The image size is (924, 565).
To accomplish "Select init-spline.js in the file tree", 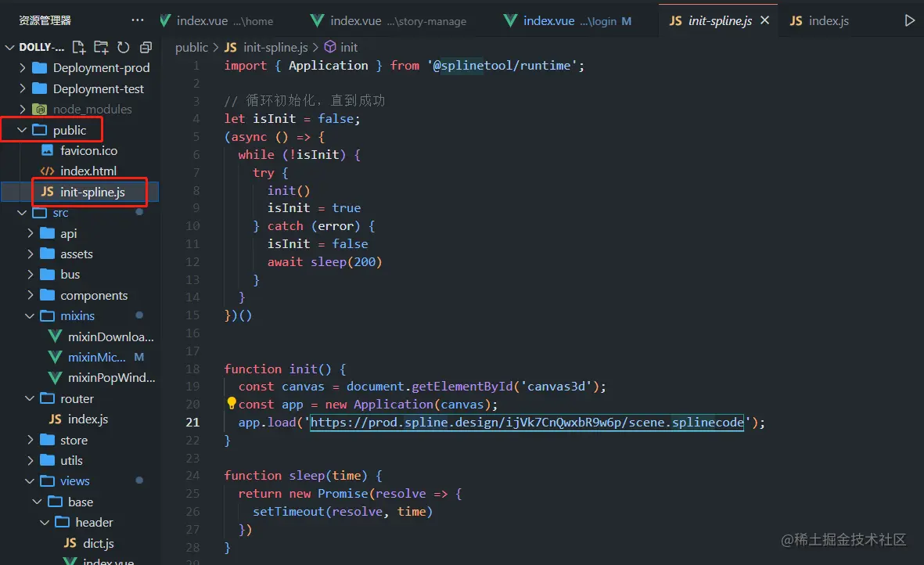I will click(92, 192).
